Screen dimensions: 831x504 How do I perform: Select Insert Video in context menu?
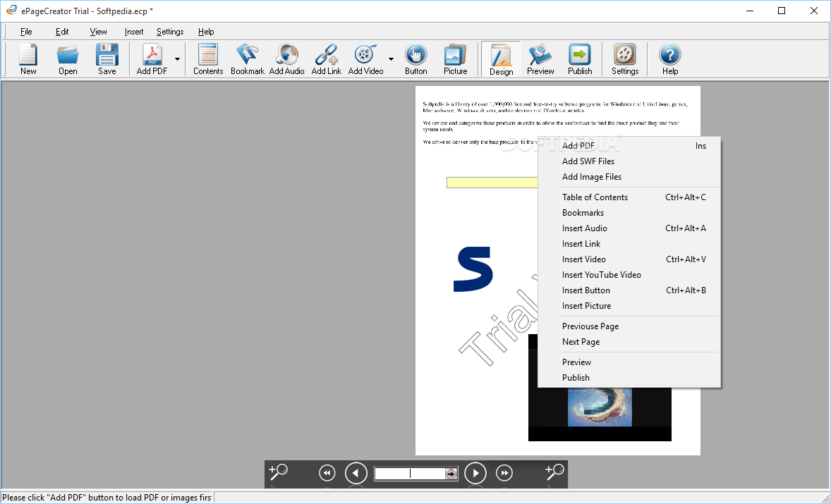[629, 259]
